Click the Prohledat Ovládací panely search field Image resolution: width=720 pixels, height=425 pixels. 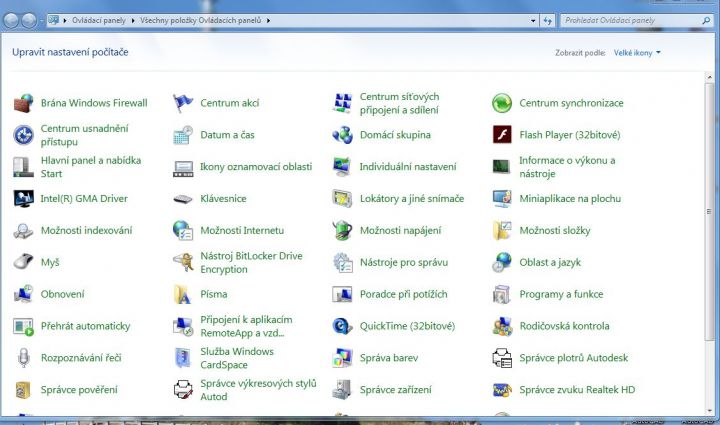pyautogui.click(x=636, y=21)
